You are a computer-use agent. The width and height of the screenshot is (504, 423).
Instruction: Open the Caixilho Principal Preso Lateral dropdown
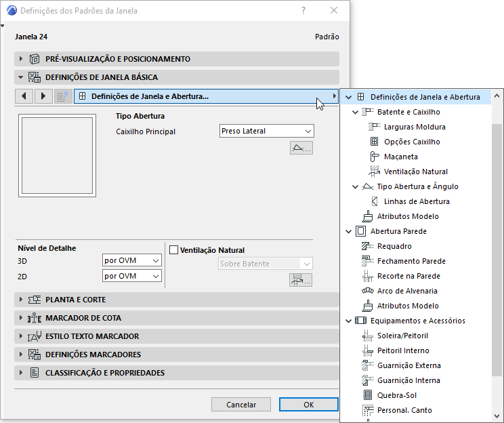[267, 131]
